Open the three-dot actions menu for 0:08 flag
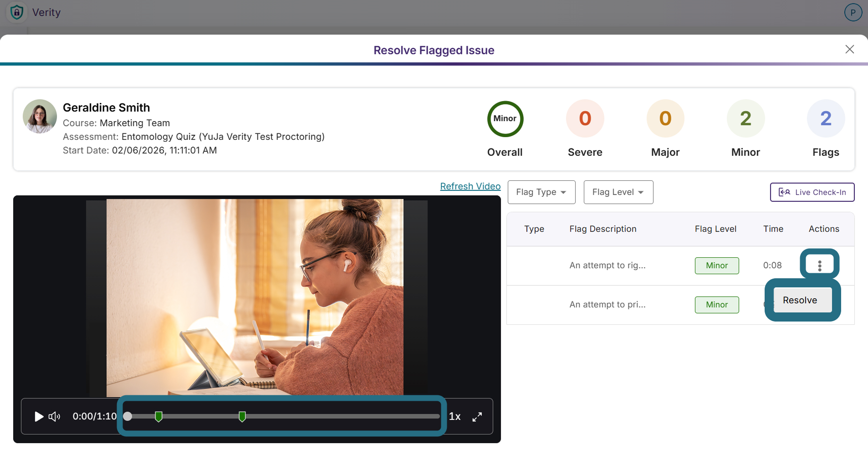The image size is (868, 465). 819,266
